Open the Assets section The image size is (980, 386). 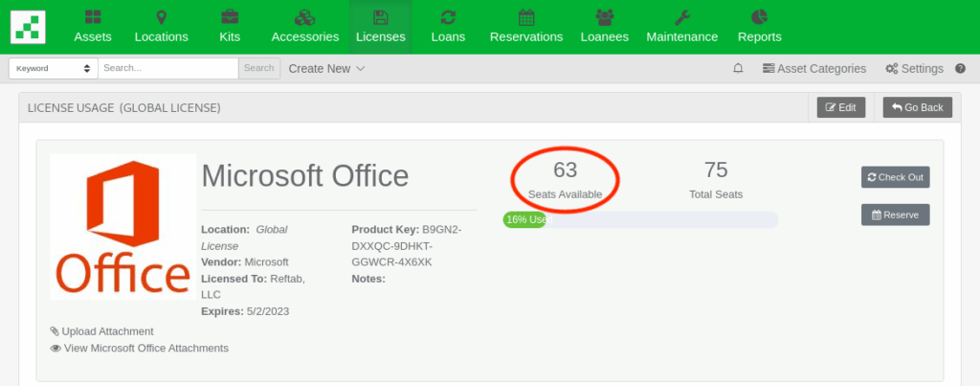pyautogui.click(x=93, y=27)
